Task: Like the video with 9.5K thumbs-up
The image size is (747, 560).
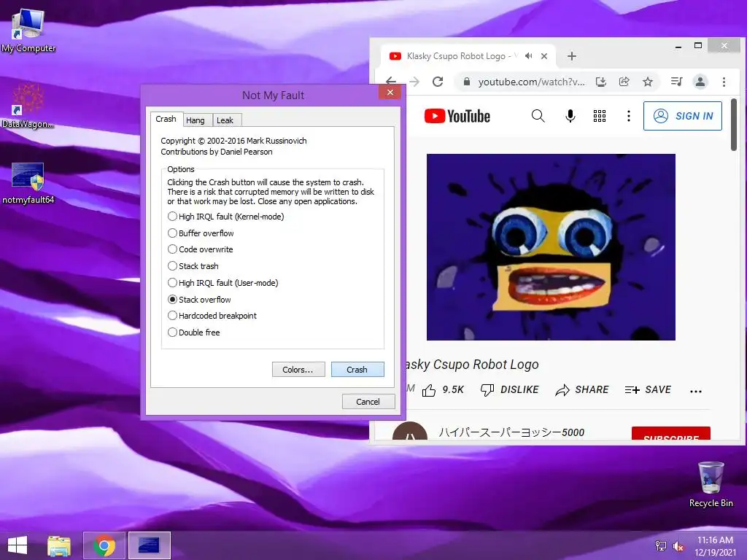Action: tap(443, 390)
